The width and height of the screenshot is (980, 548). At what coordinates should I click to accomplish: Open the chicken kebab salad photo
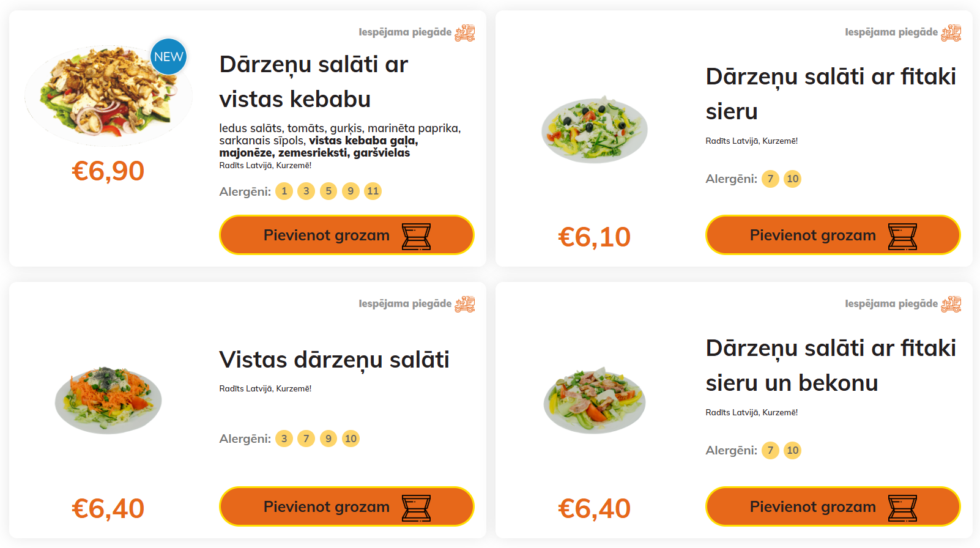click(108, 96)
